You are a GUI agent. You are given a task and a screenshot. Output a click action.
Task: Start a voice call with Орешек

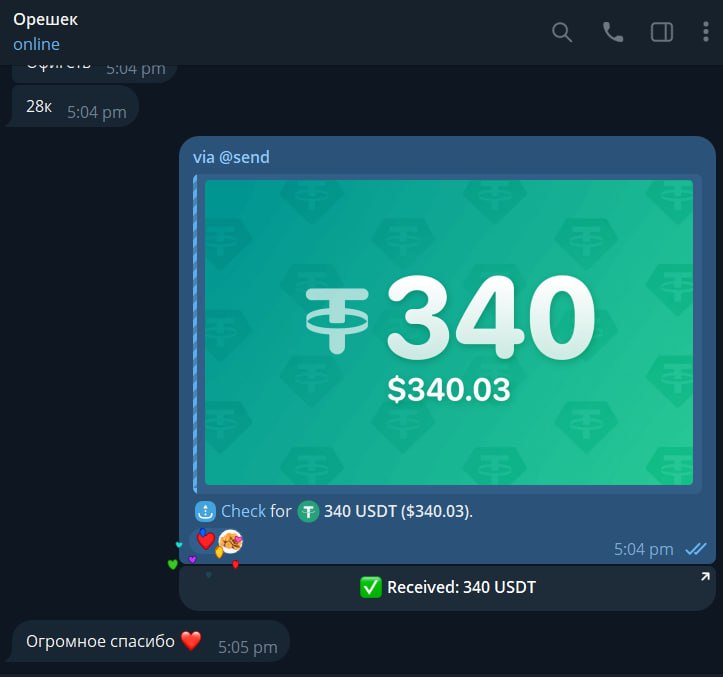pos(613,32)
